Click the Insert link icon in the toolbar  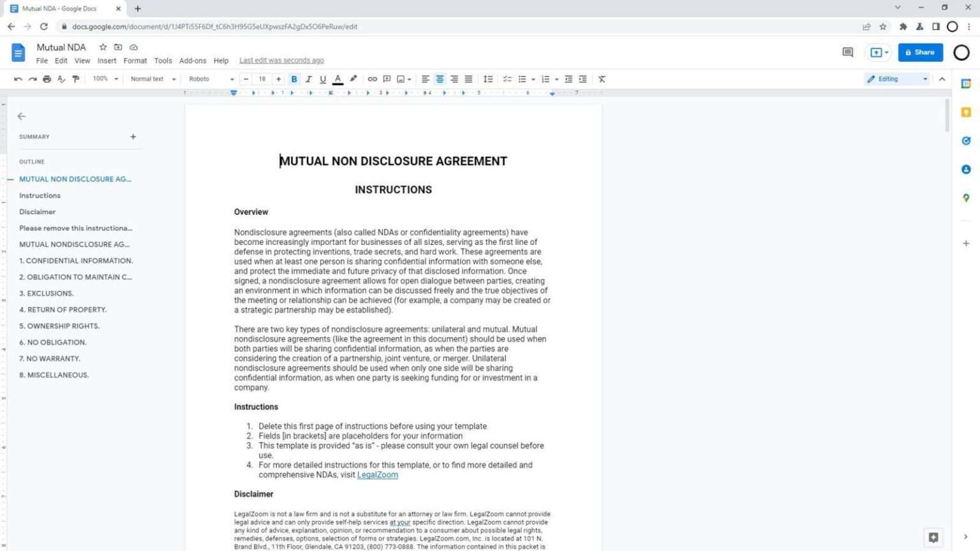coord(372,78)
